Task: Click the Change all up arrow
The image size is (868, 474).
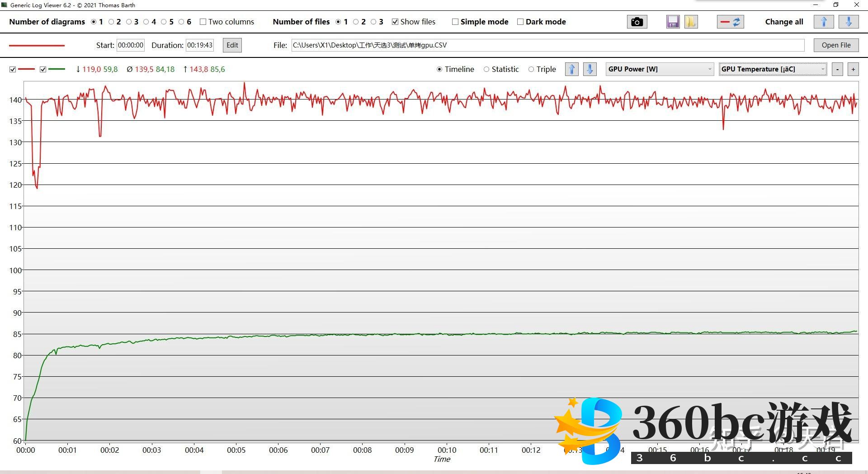Action: [823, 22]
